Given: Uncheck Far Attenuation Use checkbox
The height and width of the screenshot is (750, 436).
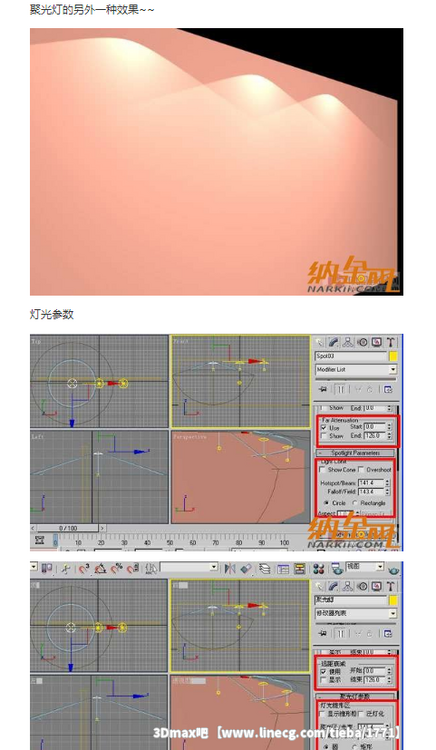Looking at the screenshot, I should [324, 428].
